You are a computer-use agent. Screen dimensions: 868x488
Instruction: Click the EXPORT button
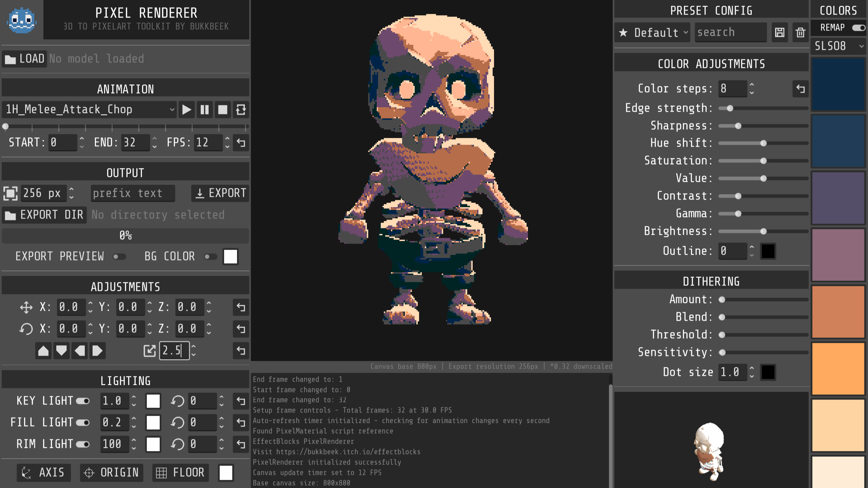click(x=220, y=193)
